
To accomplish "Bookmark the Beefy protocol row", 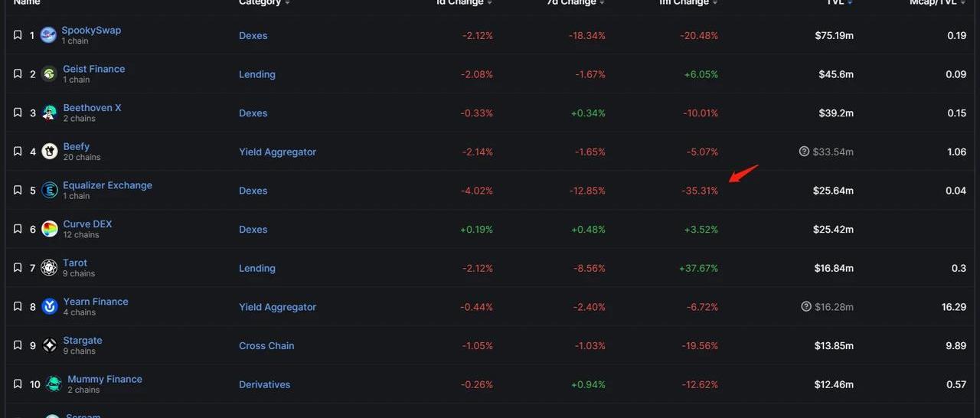I will click(18, 152).
